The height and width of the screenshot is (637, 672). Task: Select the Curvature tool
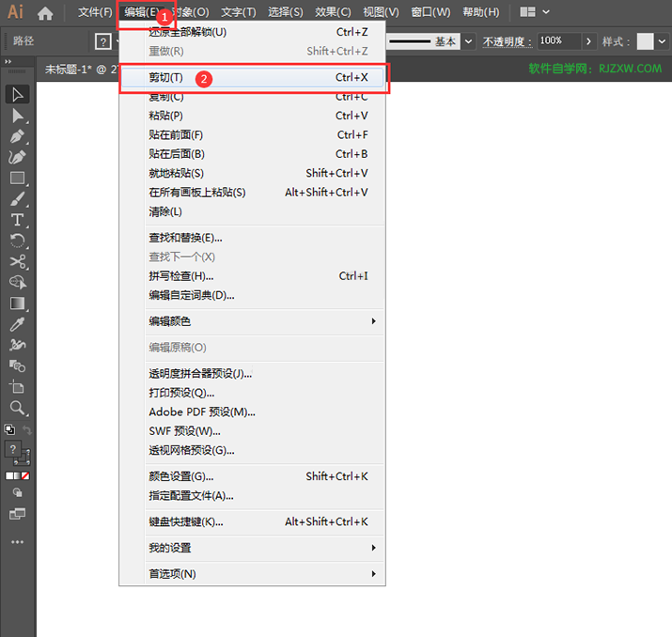(17, 157)
